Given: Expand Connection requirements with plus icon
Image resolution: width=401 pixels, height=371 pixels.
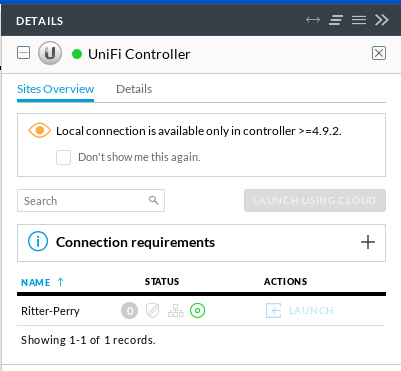Looking at the screenshot, I should click(x=368, y=242).
